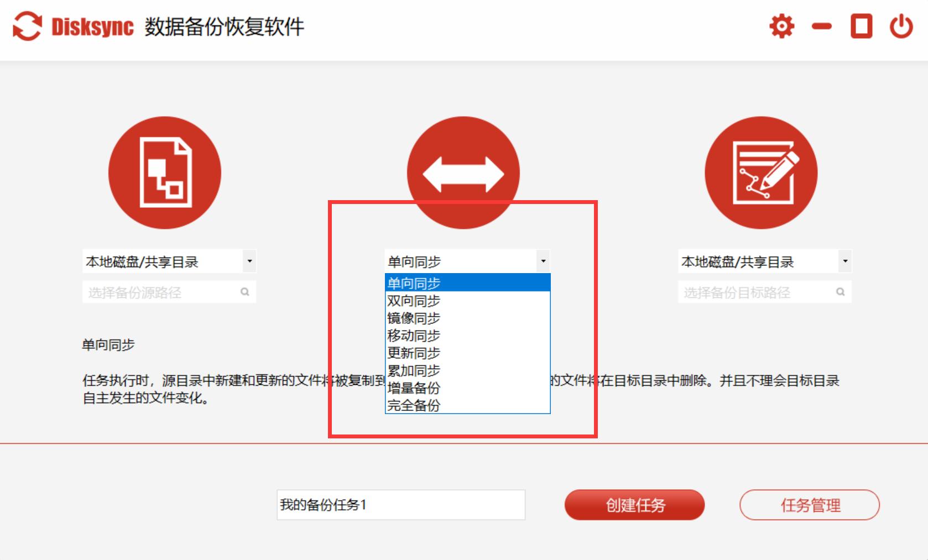The image size is (928, 560).
Task: Choose 更新同步 in the dropdown list
Action: pos(414,353)
